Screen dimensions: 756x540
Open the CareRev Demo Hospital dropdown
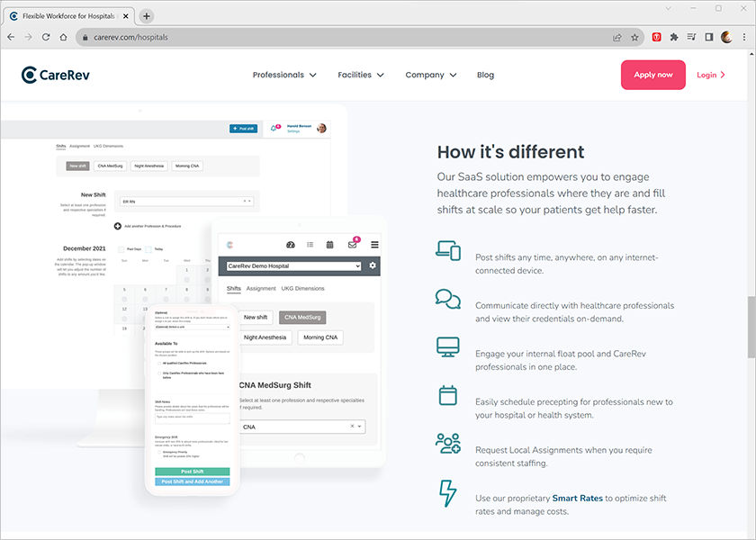click(x=293, y=265)
